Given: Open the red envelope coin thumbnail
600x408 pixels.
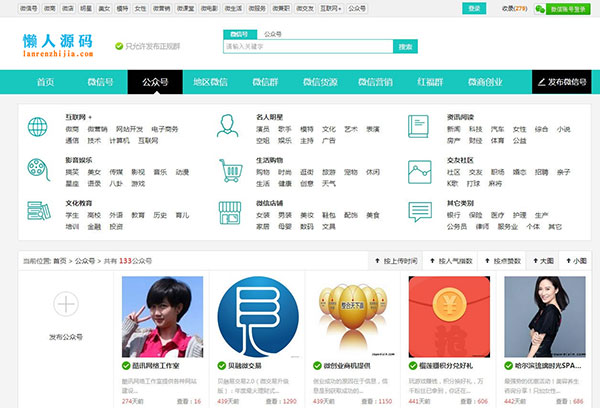Looking at the screenshot, I should coord(449,317).
